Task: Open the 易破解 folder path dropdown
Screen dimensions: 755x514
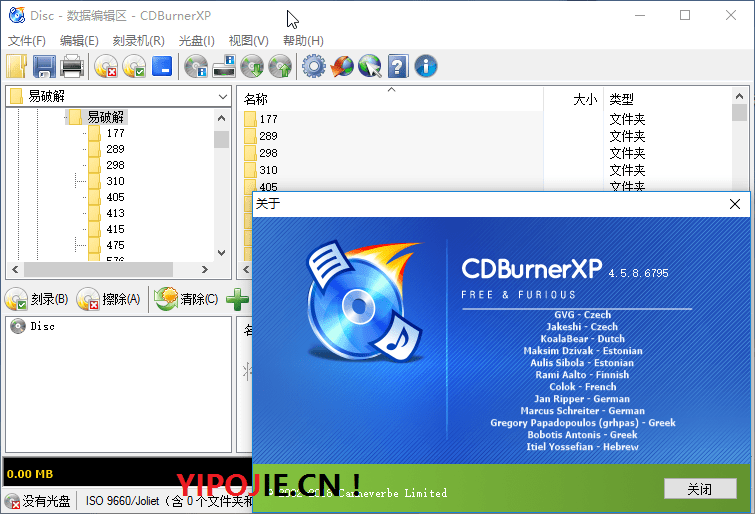Action: (x=224, y=96)
